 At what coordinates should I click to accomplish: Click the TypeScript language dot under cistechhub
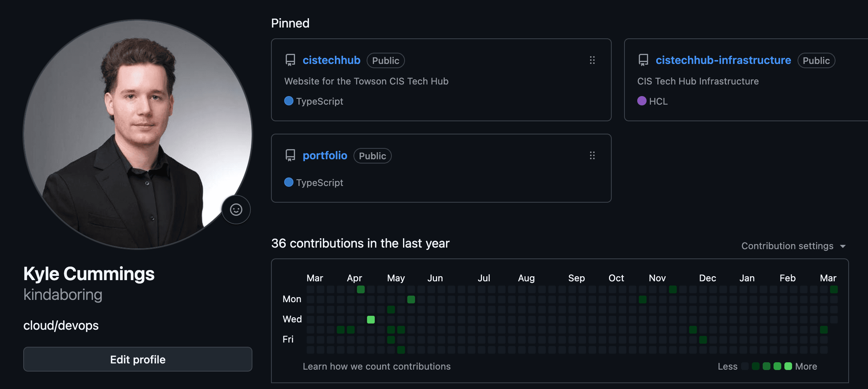288,101
